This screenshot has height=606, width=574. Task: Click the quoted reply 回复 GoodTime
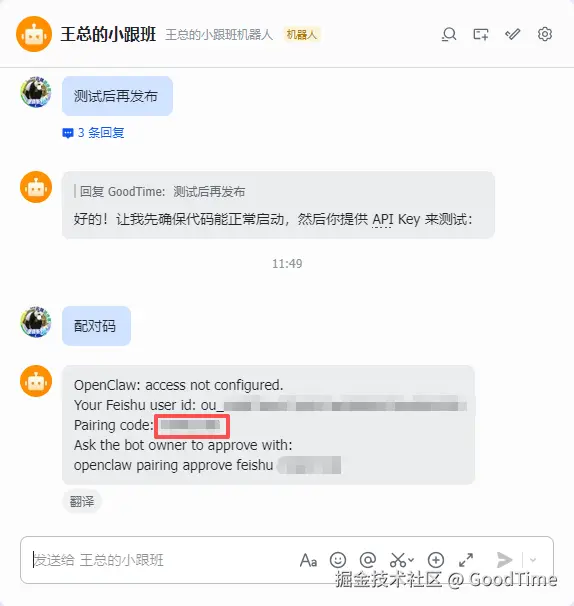160,192
